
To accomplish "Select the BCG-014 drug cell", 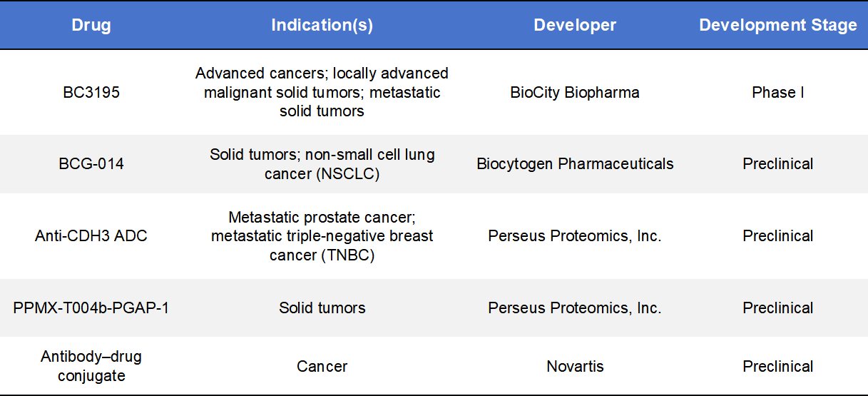I will pyautogui.click(x=91, y=164).
